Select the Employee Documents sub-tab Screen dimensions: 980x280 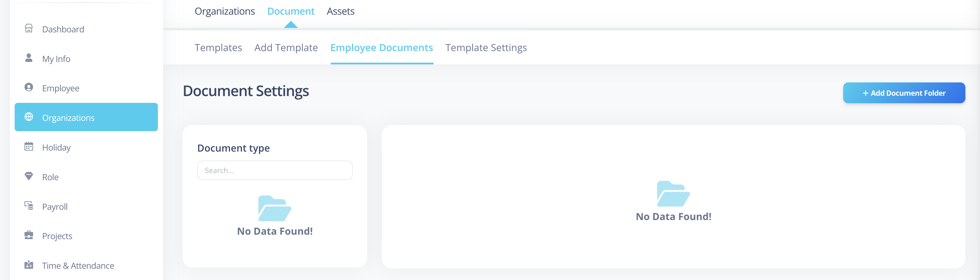pyautogui.click(x=381, y=48)
